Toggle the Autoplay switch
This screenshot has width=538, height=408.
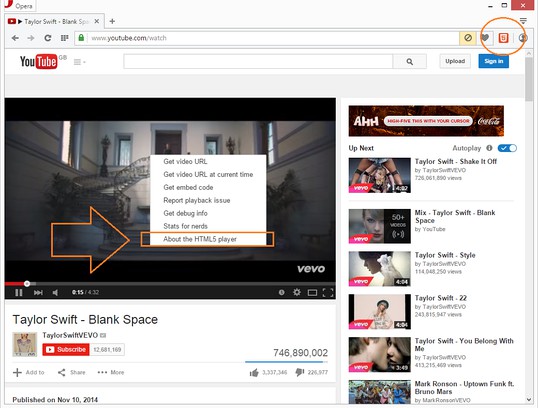point(507,148)
